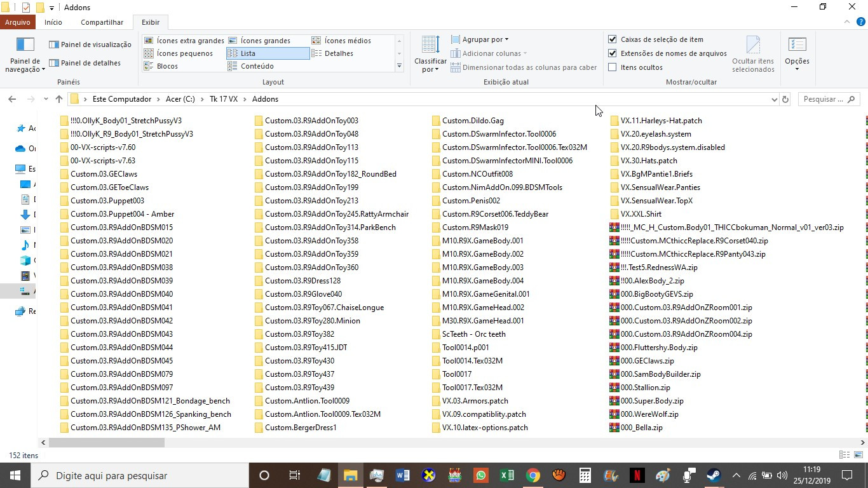
Task: Expand the layout gallery more arrow
Action: click(399, 65)
